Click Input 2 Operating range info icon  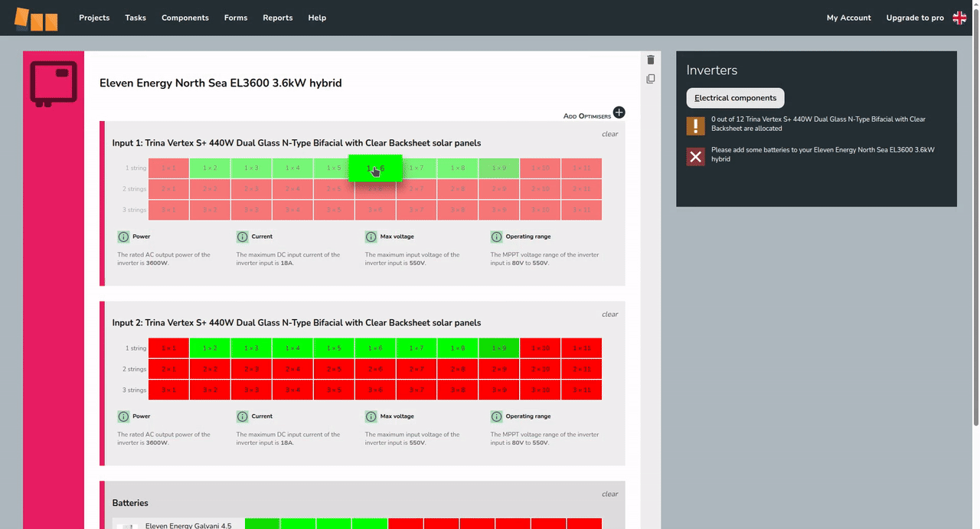pyautogui.click(x=496, y=416)
